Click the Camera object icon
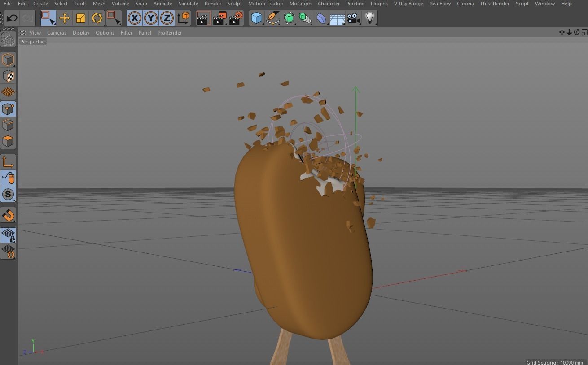 354,18
